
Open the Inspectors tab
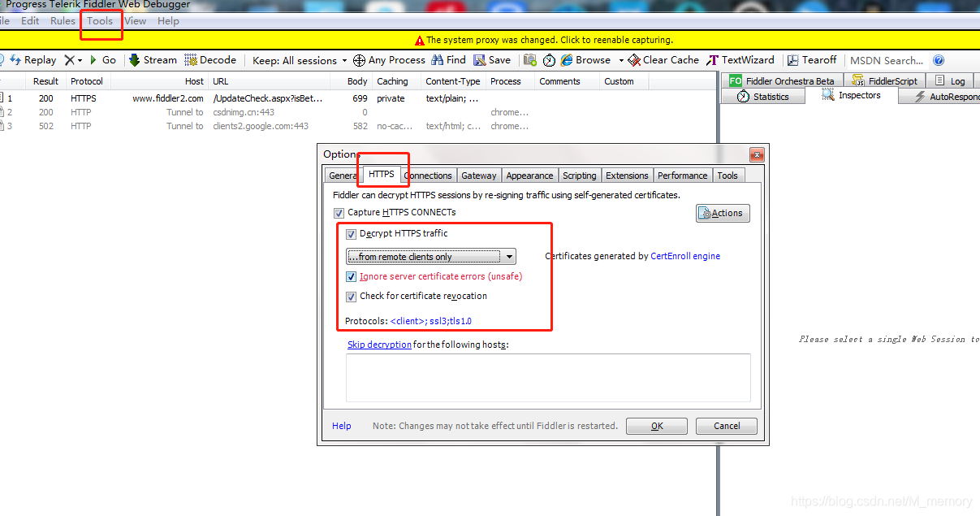click(x=851, y=95)
